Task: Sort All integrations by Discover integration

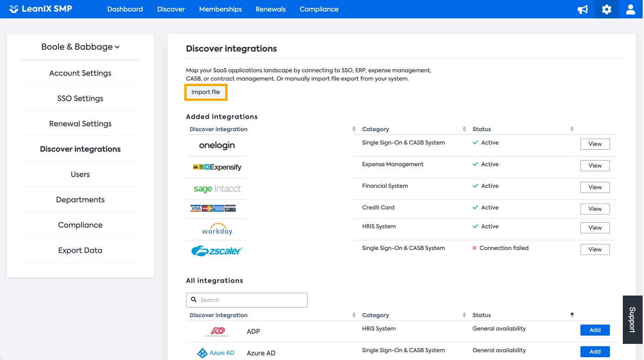Action: pyautogui.click(x=354, y=315)
